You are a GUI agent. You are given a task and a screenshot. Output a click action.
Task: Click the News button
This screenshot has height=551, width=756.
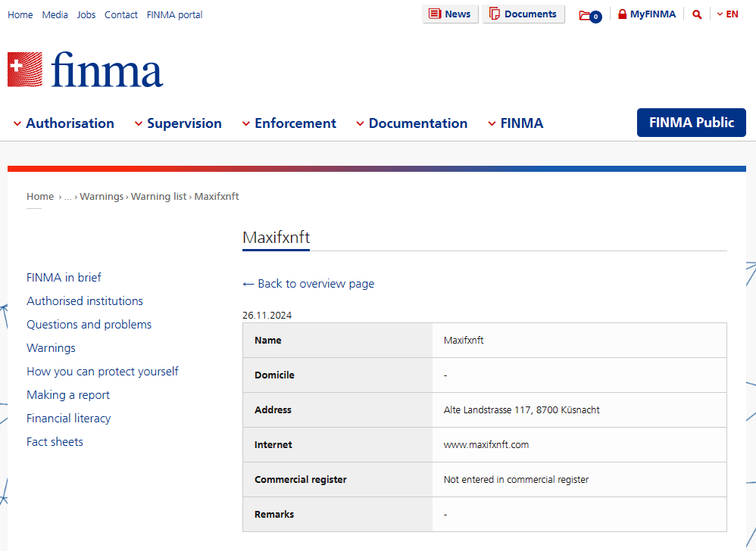450,14
